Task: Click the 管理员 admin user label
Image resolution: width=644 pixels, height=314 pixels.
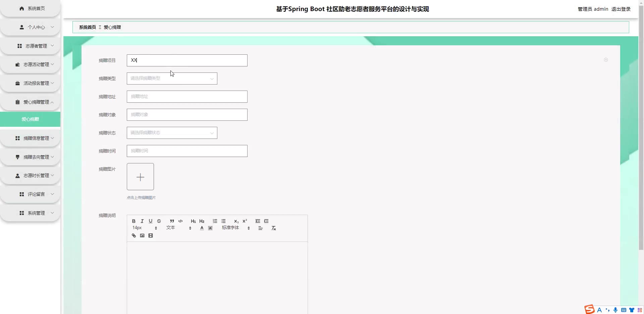Action: [x=593, y=9]
